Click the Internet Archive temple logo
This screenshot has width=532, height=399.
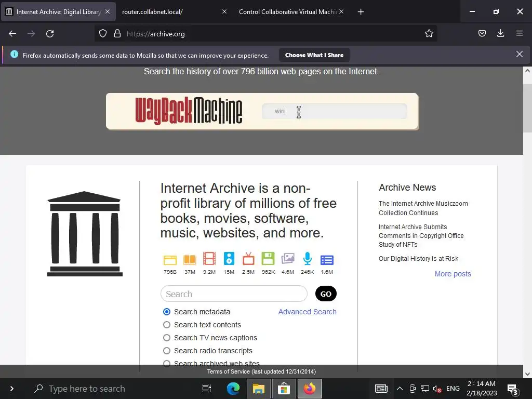point(85,234)
